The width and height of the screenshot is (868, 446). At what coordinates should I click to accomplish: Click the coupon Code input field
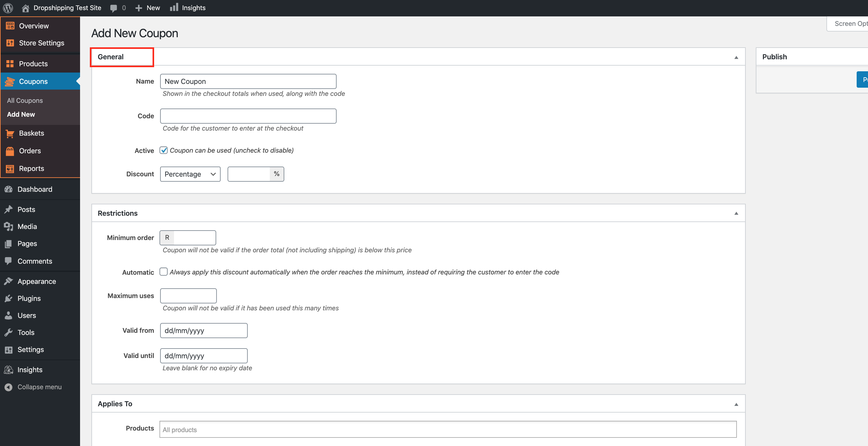tap(248, 116)
